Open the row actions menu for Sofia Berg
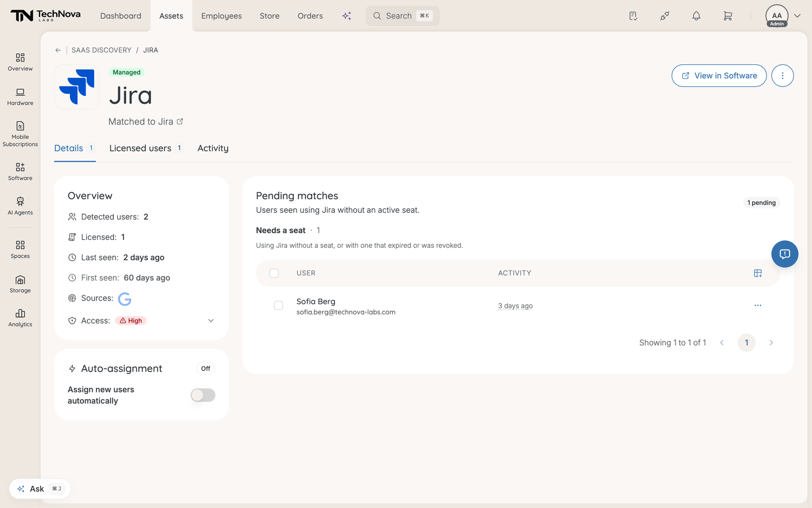 tap(758, 305)
